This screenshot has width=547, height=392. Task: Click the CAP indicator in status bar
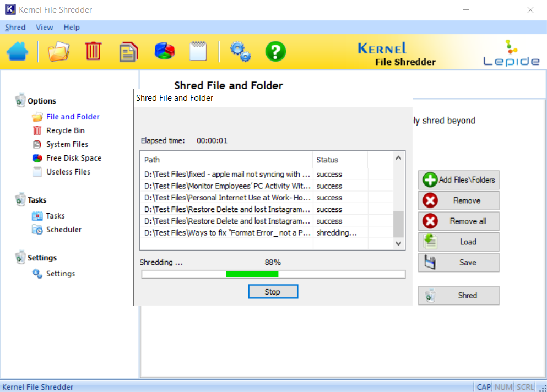(484, 387)
